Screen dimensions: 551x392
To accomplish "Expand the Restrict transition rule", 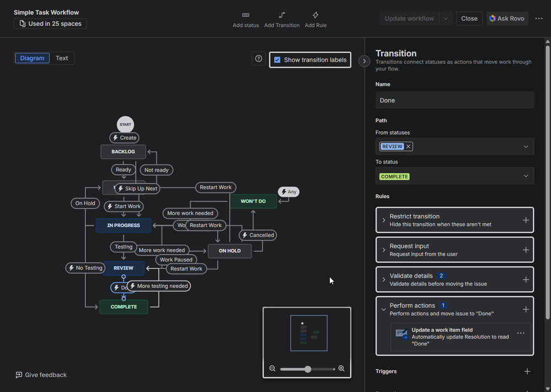I will tap(383, 219).
